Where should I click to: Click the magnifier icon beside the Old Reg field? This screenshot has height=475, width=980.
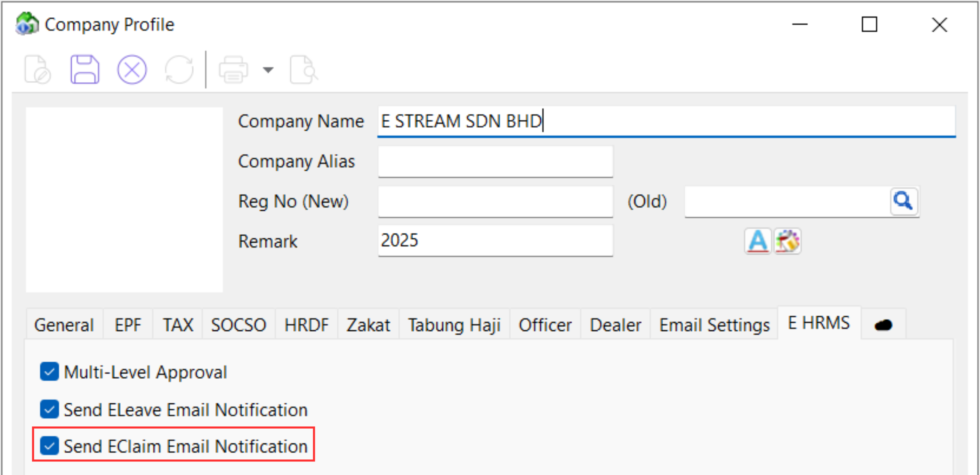tap(904, 201)
